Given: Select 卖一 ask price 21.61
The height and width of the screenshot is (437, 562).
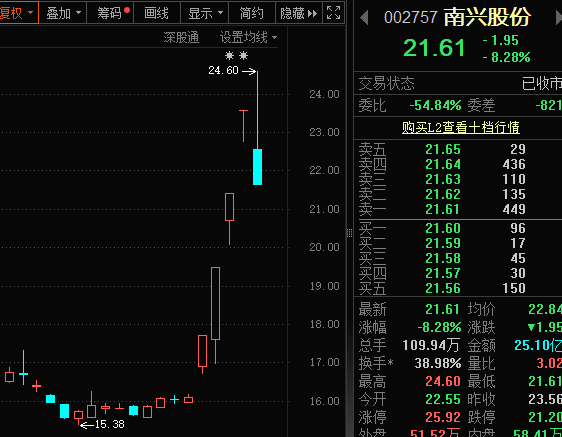Looking at the screenshot, I should click(443, 209).
